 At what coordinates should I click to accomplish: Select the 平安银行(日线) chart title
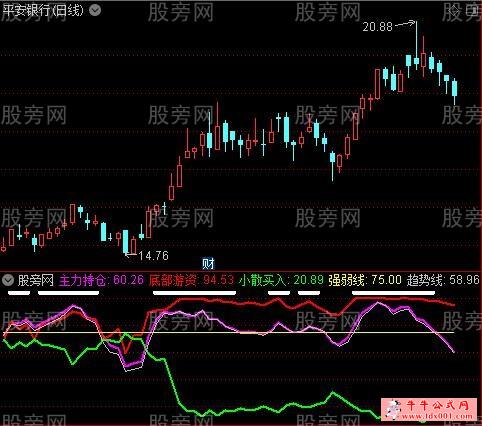click(x=42, y=10)
